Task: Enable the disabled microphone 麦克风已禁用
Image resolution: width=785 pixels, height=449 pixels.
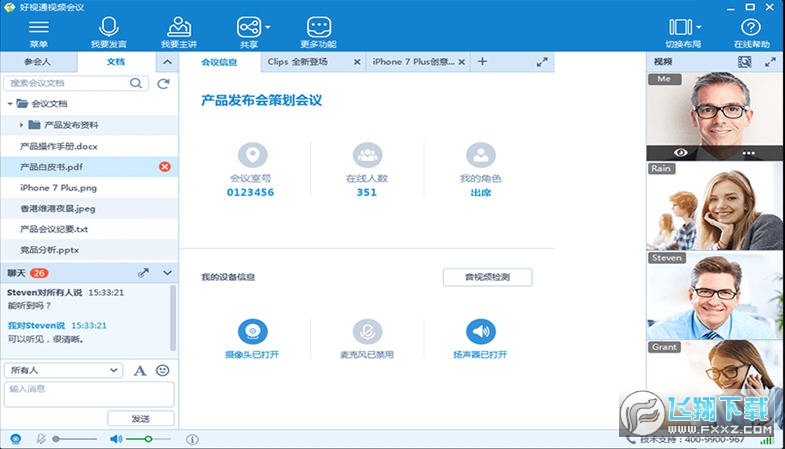Action: click(x=367, y=331)
